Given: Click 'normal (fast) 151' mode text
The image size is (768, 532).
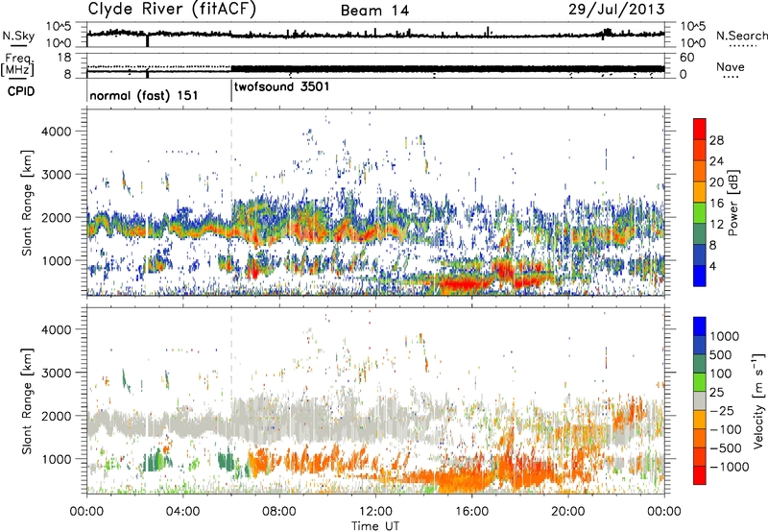Looking at the screenshot, I should click(143, 95).
